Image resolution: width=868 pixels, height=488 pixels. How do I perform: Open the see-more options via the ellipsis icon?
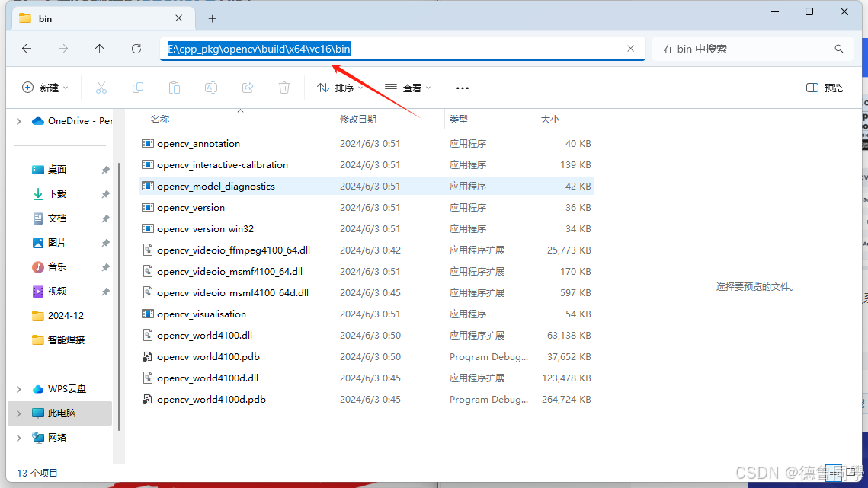pos(462,88)
